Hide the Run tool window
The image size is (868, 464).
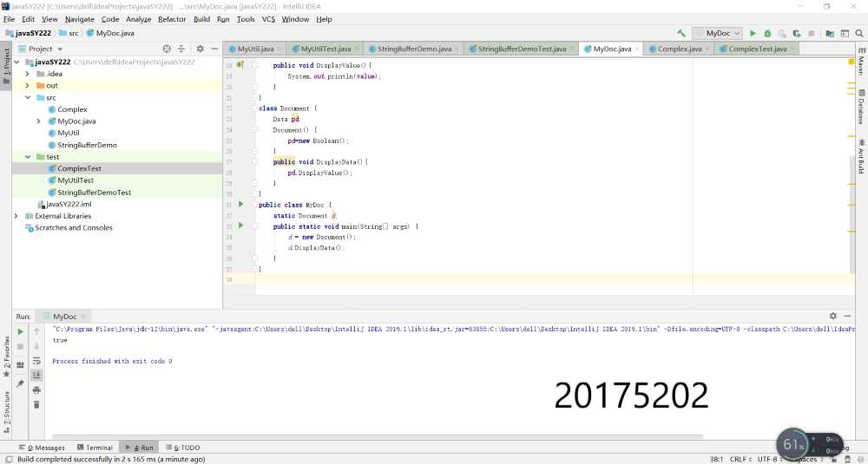pyautogui.click(x=847, y=316)
